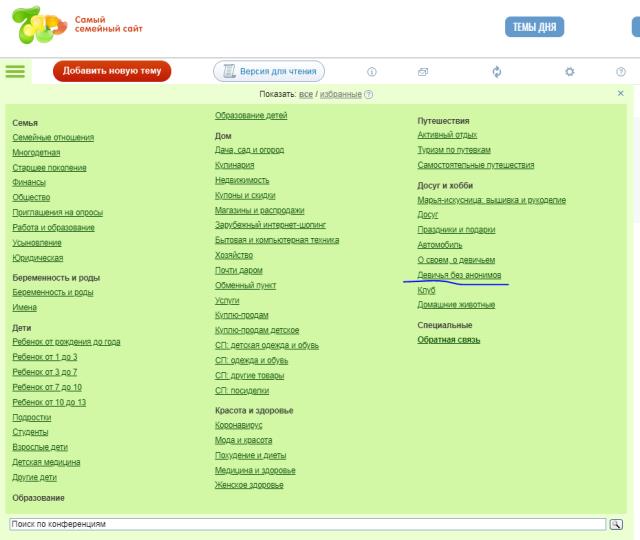Click the stacked windows icon in toolbar
Viewport: 640px width, 540px height.
(x=423, y=72)
